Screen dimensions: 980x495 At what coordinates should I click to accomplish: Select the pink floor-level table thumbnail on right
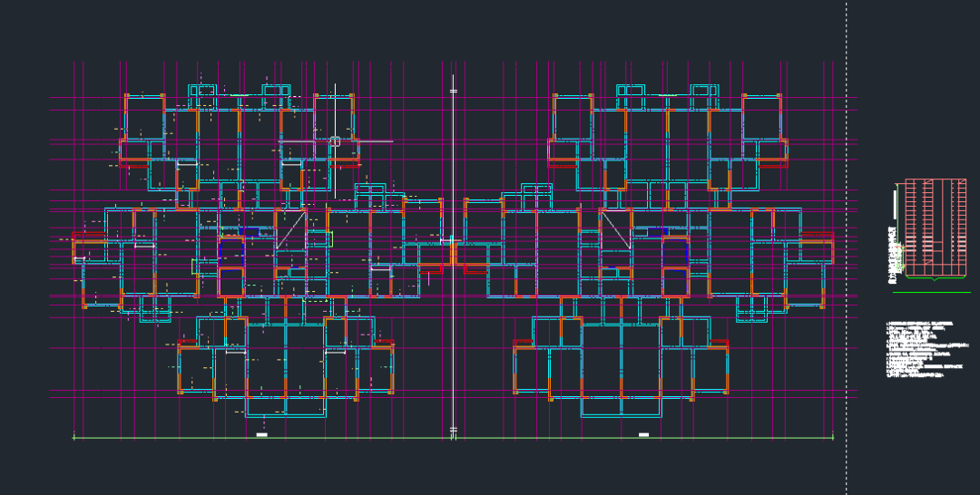pos(936,228)
